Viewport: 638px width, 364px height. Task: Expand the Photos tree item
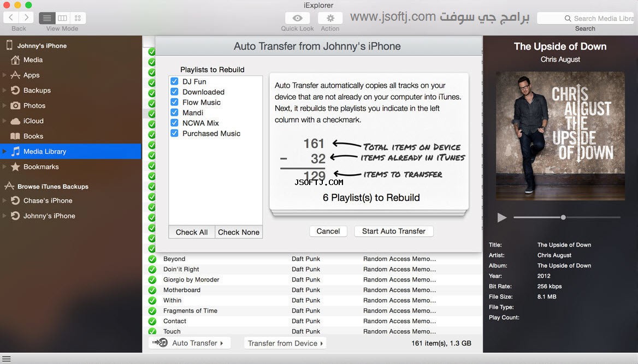pos(4,105)
